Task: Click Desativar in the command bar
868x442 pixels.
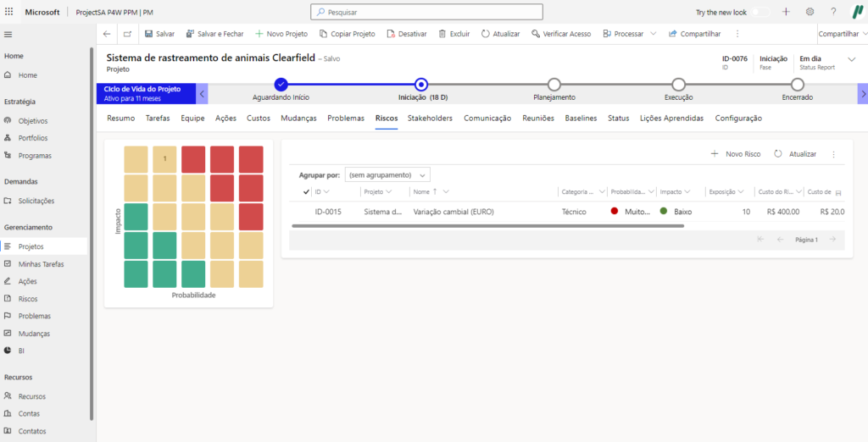Action: coord(406,34)
